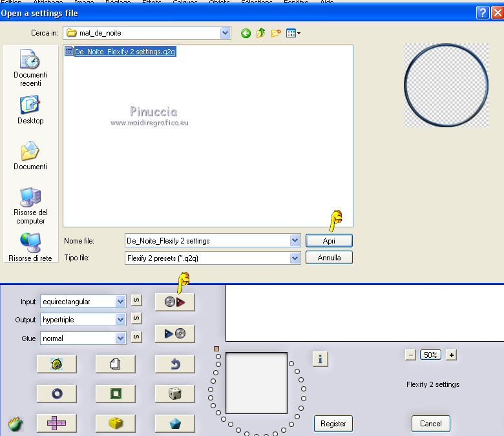Click the S button beside Glue
Viewport: 504px width, 436px height.
[x=136, y=337]
